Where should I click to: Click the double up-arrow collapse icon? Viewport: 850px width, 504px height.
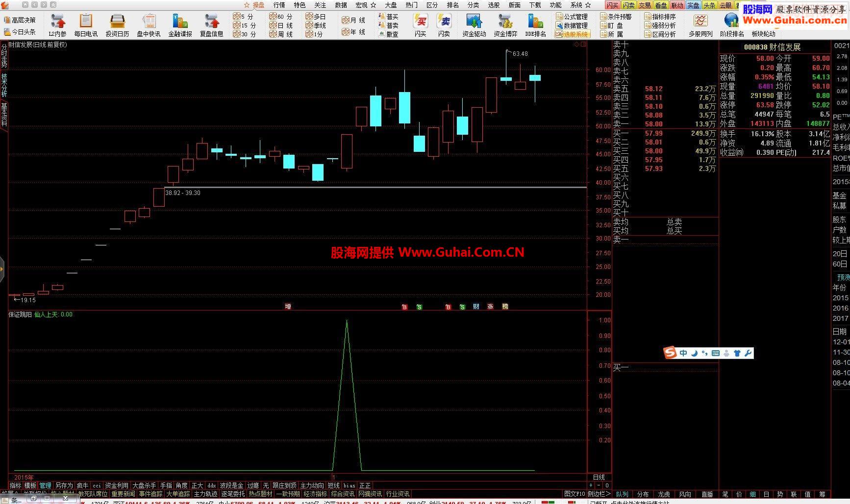53,5
